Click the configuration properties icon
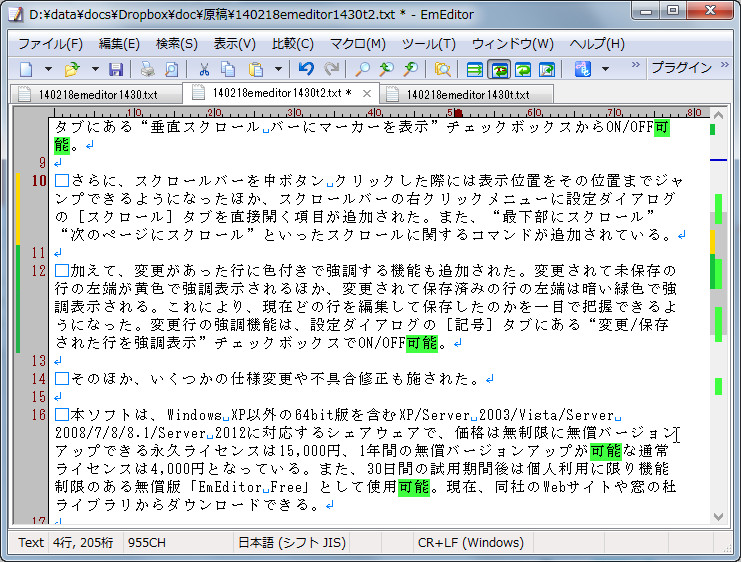 click(583, 69)
